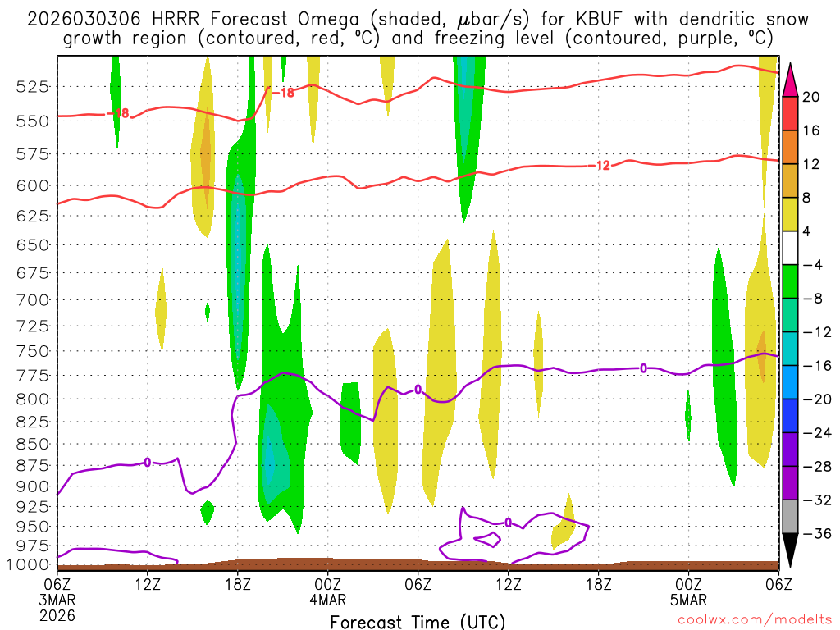This screenshot has width=840, height=630.
Task: Click the gray color bar segment between -36 and -32
Action: pyautogui.click(x=790, y=517)
